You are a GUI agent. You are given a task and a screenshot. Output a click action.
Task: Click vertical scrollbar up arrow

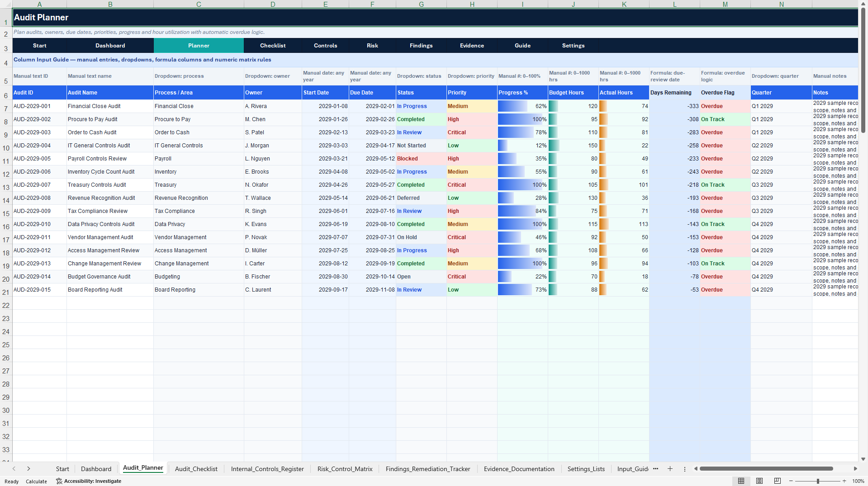pyautogui.click(x=863, y=3)
